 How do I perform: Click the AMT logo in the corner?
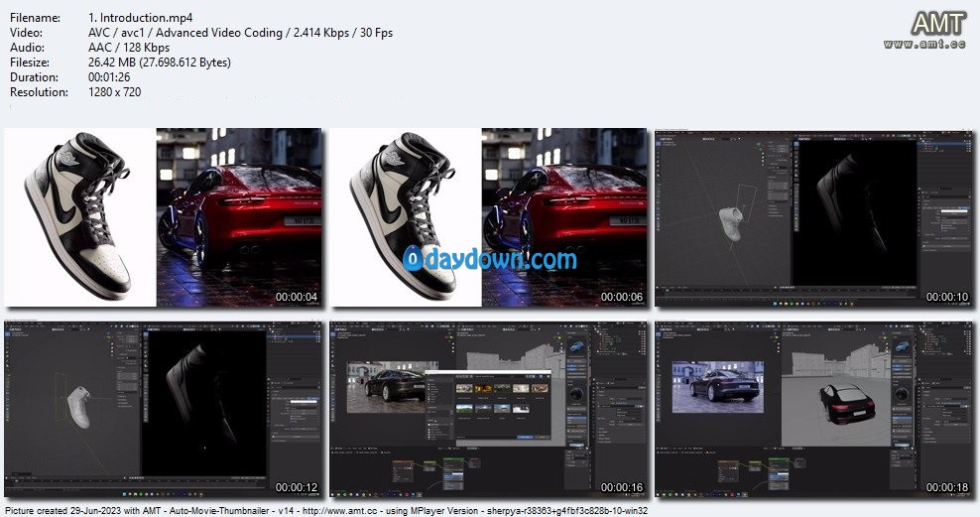937,25
